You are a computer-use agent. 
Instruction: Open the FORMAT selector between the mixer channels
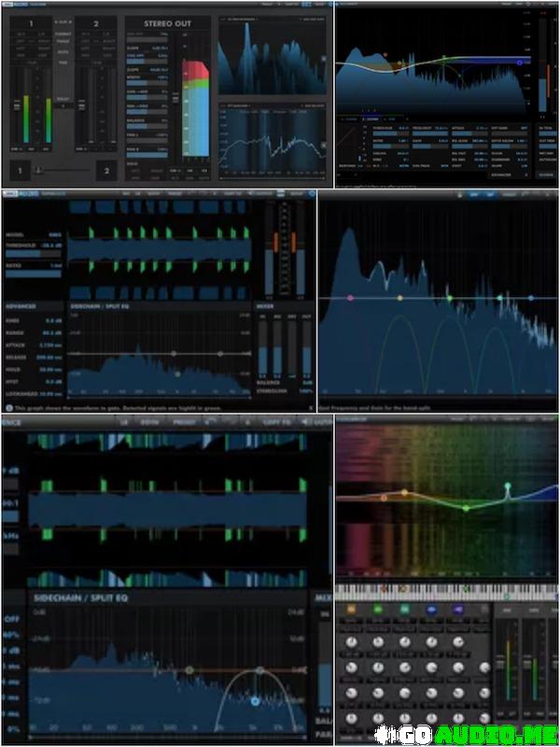pyautogui.click(x=63, y=33)
